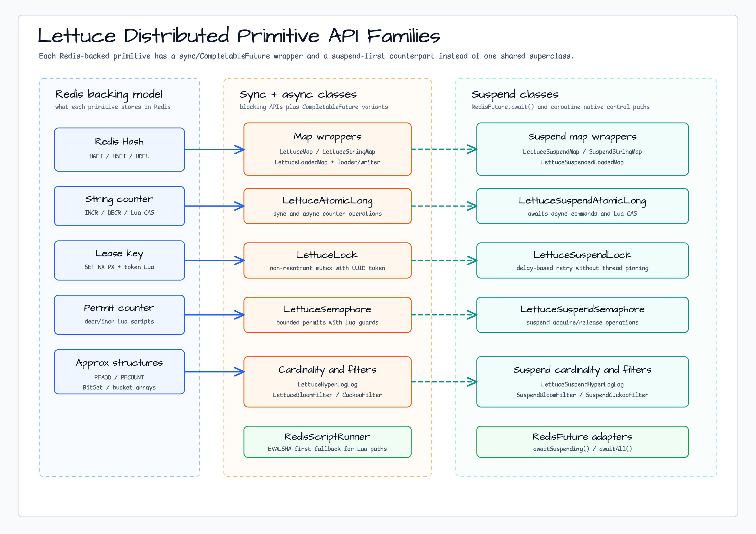The image size is (756, 534).
Task: Click the LettuceSuspendSemaphore box
Action: click(x=582, y=315)
